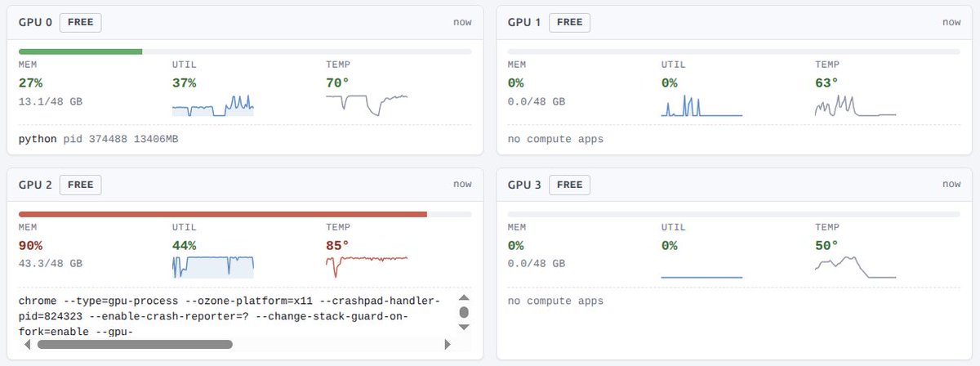Click the 13.1/48 GB memory text
The width and height of the screenshot is (980, 366).
[x=51, y=102]
